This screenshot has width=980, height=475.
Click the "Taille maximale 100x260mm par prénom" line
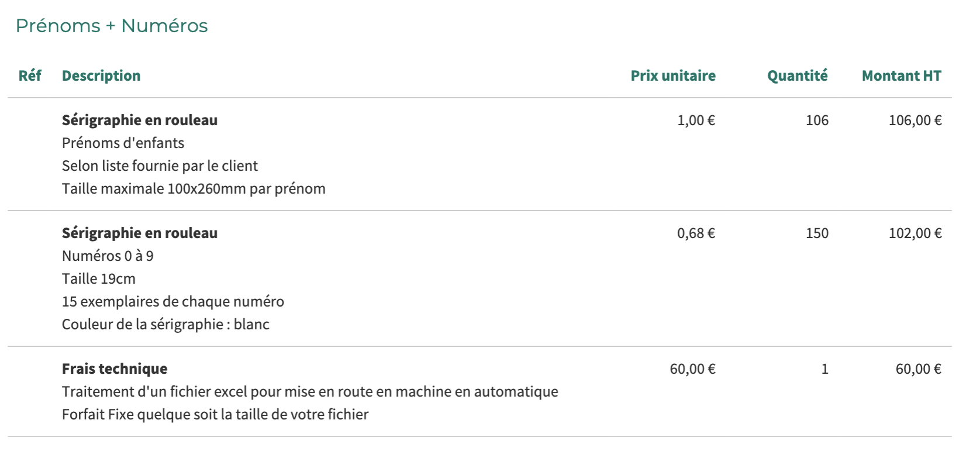(x=194, y=188)
